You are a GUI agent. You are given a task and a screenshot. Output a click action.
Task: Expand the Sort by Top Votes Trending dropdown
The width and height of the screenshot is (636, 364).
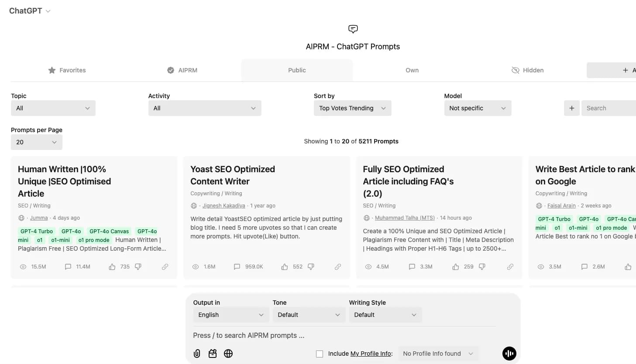[353, 108]
